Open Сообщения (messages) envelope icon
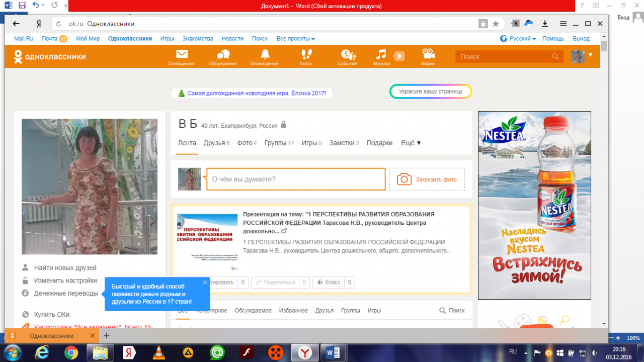This screenshot has height=362, width=644. (x=181, y=54)
